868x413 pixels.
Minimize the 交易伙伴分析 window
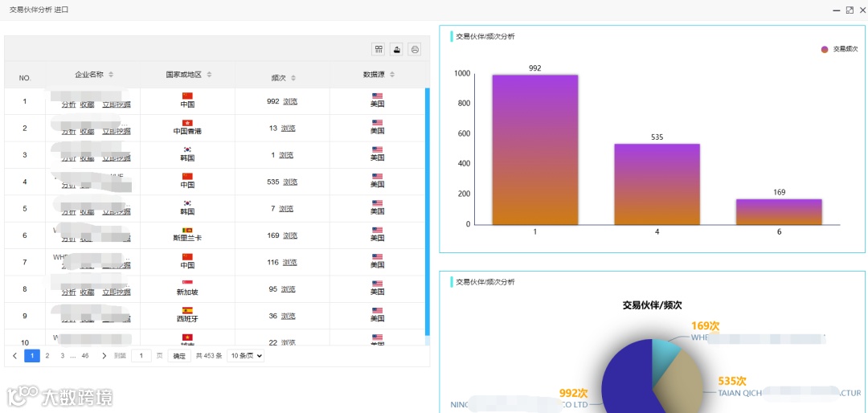(837, 10)
